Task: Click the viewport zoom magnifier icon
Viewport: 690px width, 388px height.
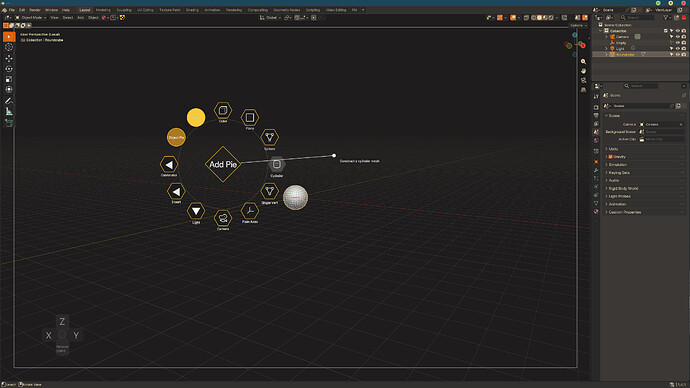Action: point(584,62)
